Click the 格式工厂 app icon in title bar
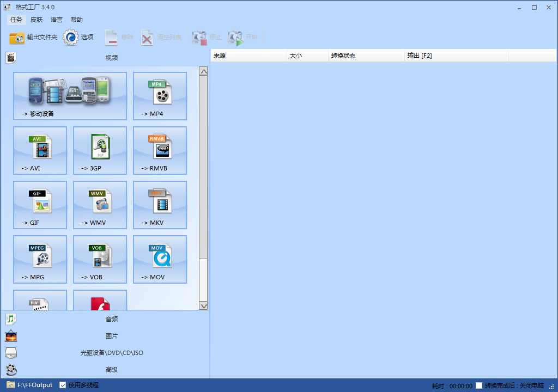The height and width of the screenshot is (392, 558). click(7, 7)
